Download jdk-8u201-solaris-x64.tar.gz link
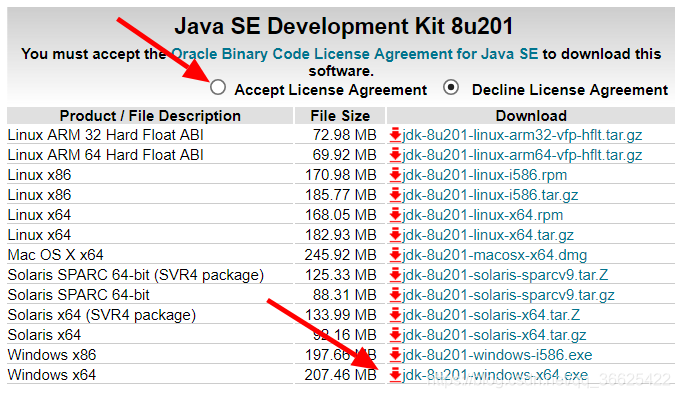680x398 pixels. pyautogui.click(x=494, y=335)
